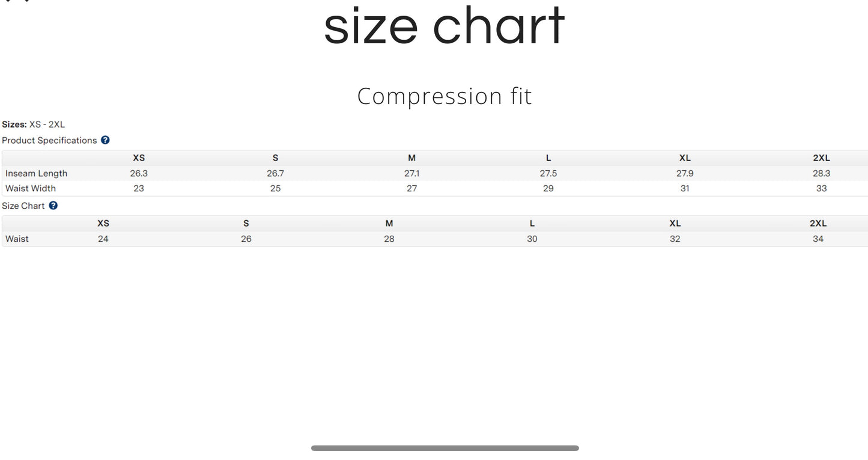Viewport: 868px width, 460px height.
Task: Click the XS header in Product Specifications
Action: click(139, 158)
